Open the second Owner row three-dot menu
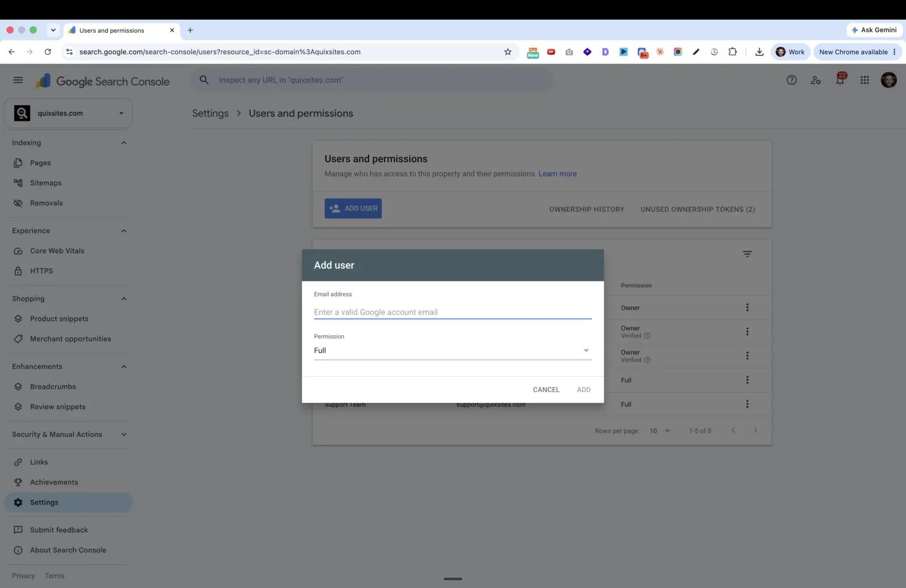 point(747,332)
